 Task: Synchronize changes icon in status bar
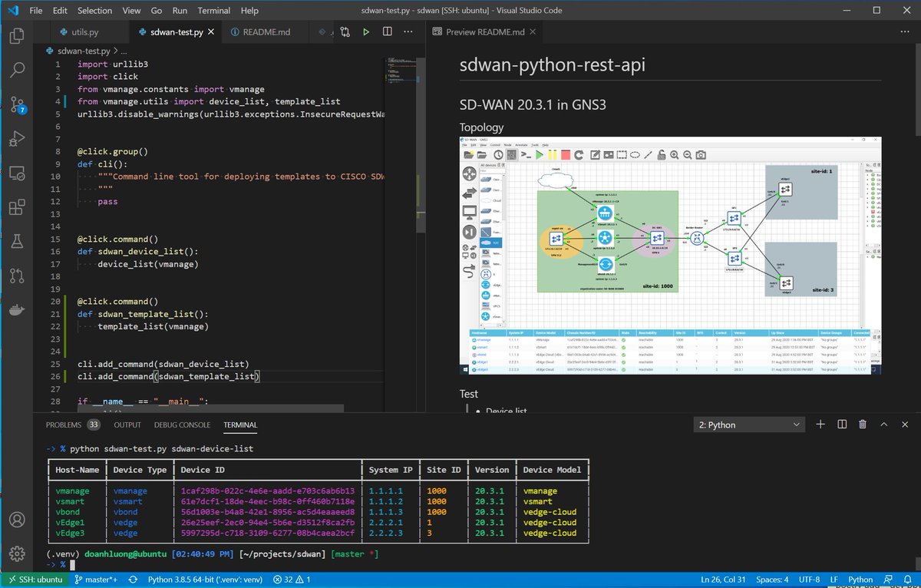point(133,580)
